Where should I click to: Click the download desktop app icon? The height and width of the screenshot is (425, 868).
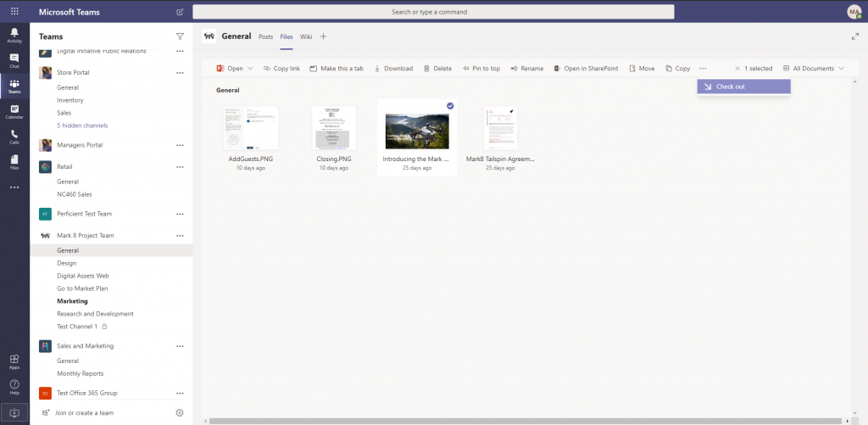pos(14,413)
